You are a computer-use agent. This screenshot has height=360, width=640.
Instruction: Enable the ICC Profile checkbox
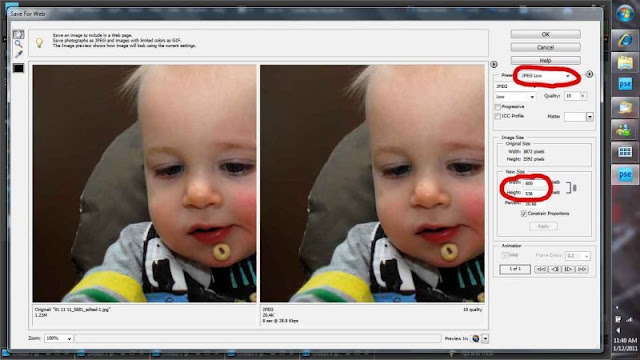coord(498,116)
